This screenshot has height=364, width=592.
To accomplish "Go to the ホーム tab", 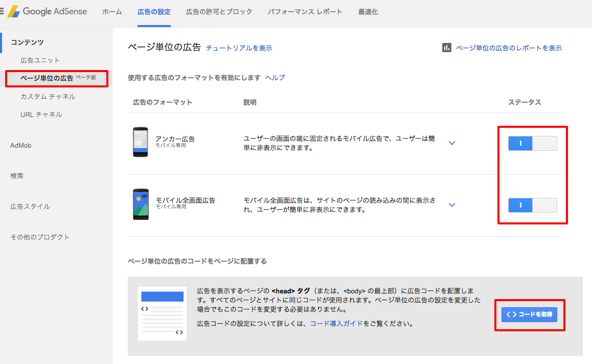I will [112, 12].
